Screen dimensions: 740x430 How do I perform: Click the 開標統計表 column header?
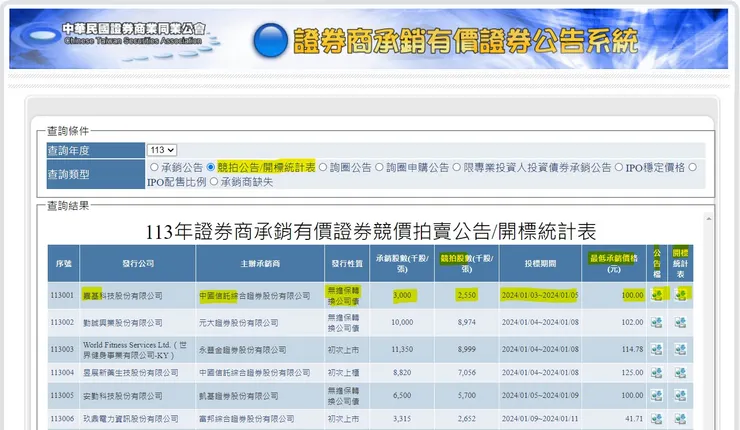pyautogui.click(x=681, y=263)
